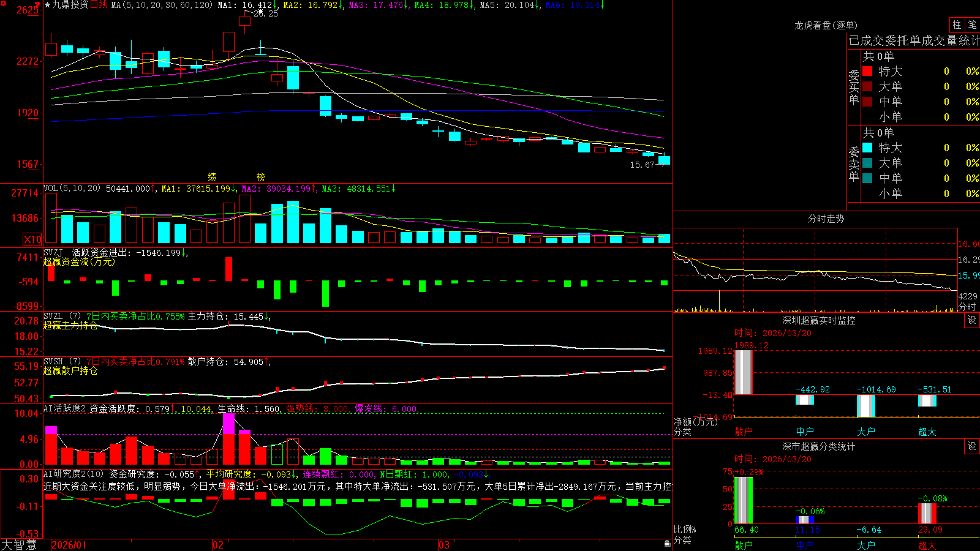Click the 散户 label in the 分类统计 chart

click(744, 545)
